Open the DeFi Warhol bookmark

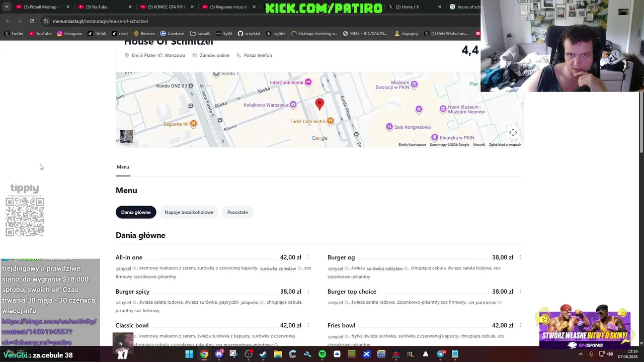coord(446,34)
